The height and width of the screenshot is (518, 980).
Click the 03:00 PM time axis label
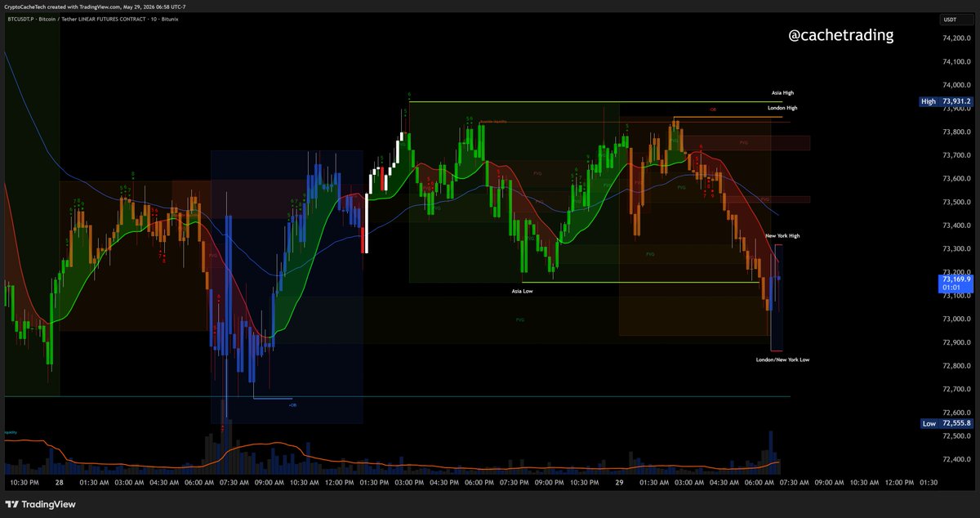click(x=411, y=483)
